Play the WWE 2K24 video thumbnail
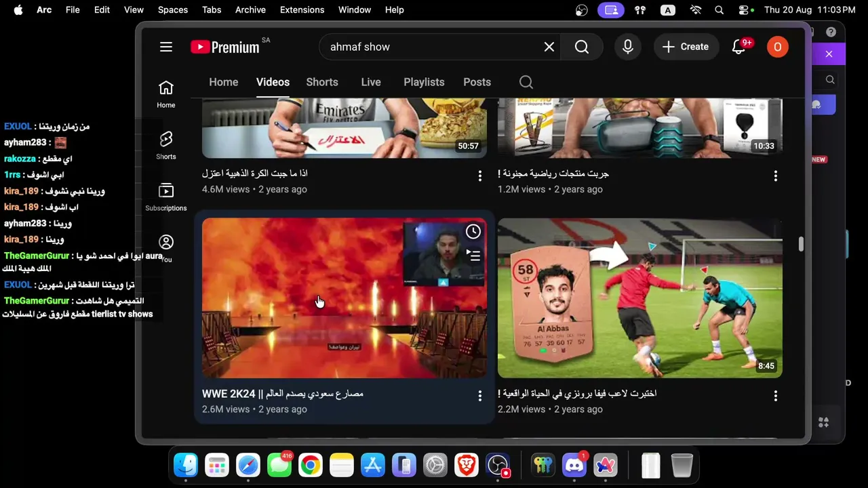The width and height of the screenshot is (868, 488). (x=344, y=298)
